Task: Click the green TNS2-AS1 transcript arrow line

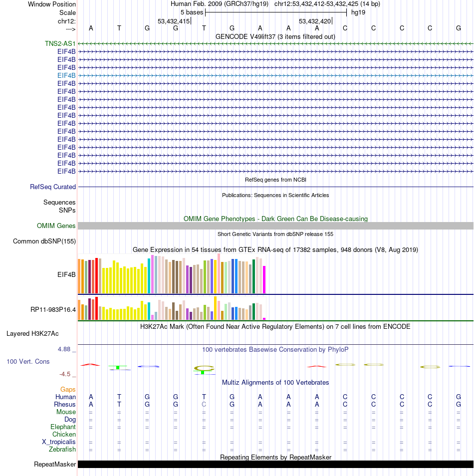Action: tap(275, 44)
